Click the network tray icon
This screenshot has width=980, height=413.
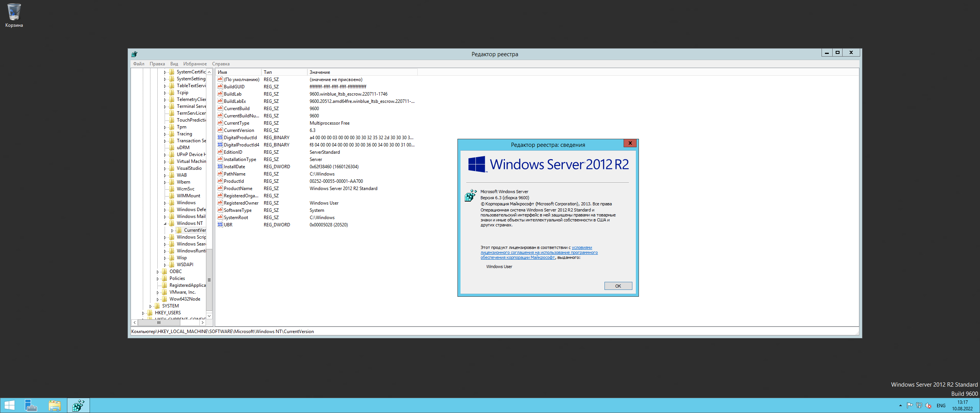point(919,405)
